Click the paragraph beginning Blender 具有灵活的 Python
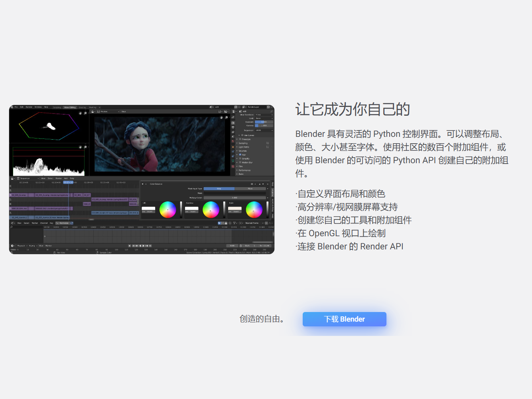The height and width of the screenshot is (399, 532). click(x=402, y=154)
